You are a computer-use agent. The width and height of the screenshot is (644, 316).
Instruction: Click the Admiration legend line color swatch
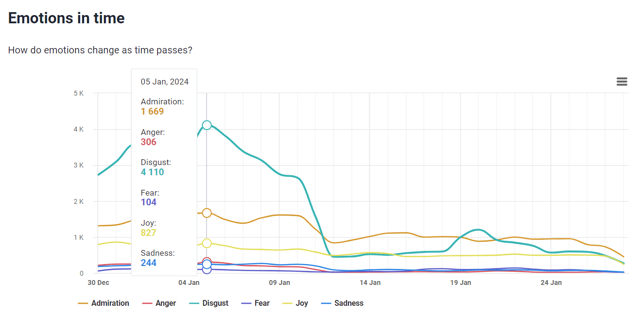click(83, 304)
